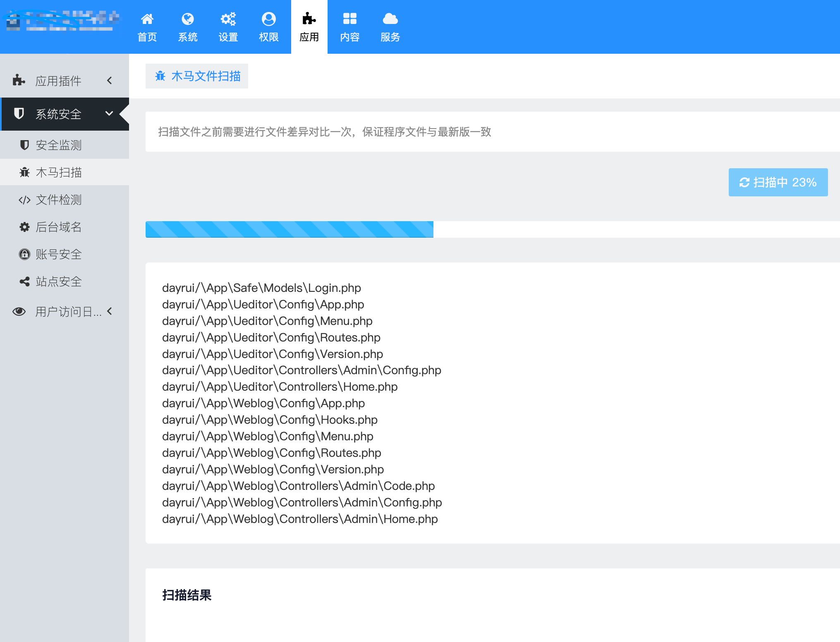Open the 木马文件扫描 tab
The height and width of the screenshot is (642, 840).
(x=197, y=76)
